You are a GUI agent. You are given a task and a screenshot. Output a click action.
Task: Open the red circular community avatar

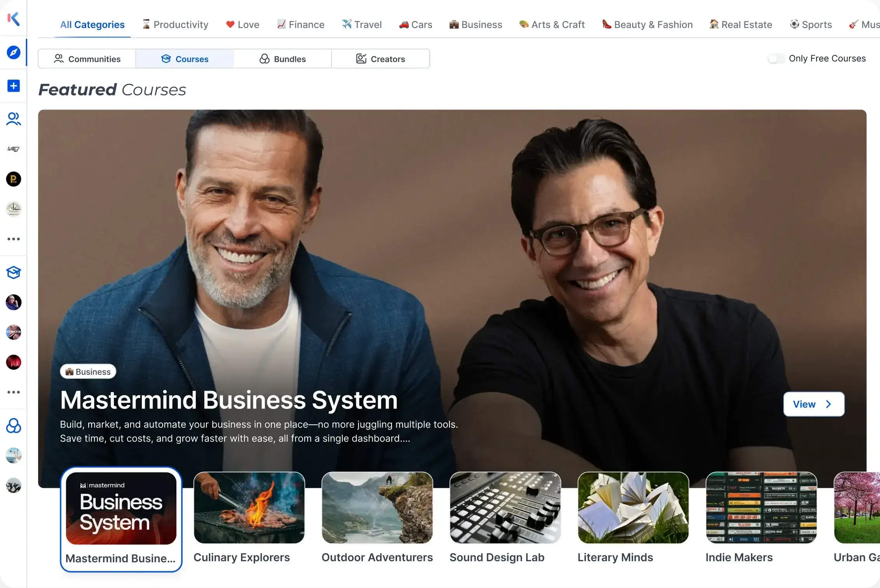click(x=14, y=362)
